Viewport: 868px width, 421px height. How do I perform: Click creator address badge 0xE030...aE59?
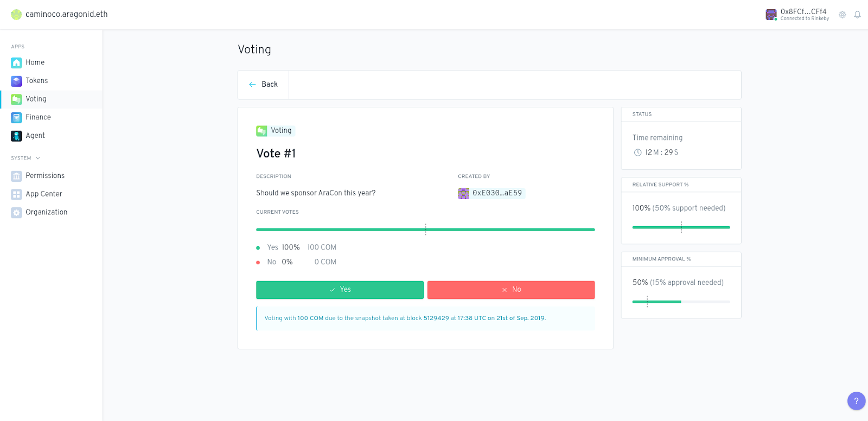click(x=491, y=193)
